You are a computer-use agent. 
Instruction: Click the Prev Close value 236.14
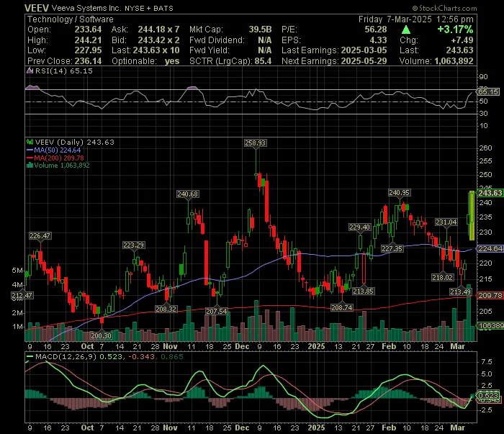[x=88, y=61]
